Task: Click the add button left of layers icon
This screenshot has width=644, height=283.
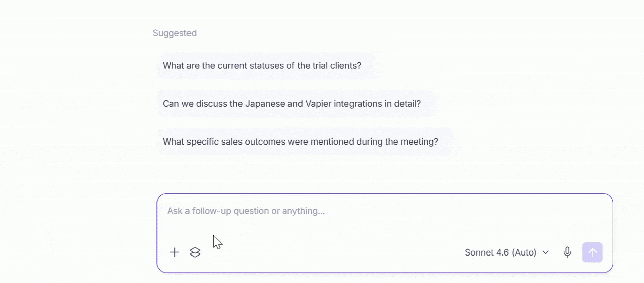Action: [x=174, y=252]
